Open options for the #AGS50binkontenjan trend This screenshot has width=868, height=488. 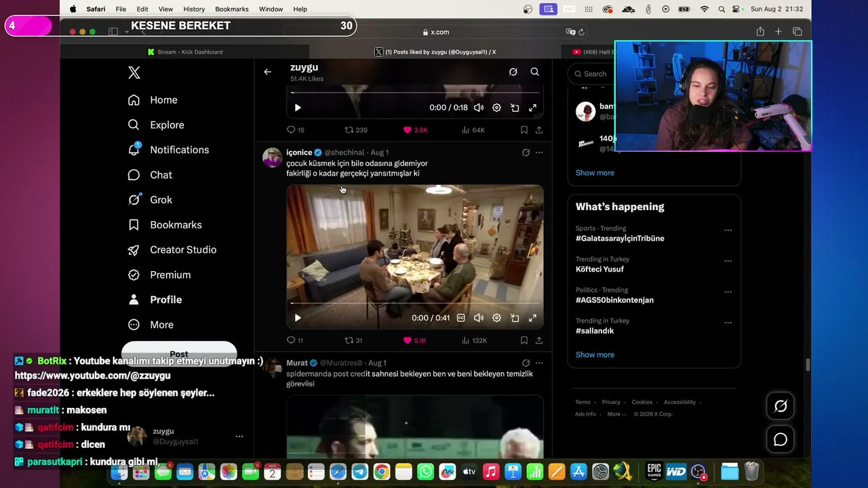[x=728, y=292]
